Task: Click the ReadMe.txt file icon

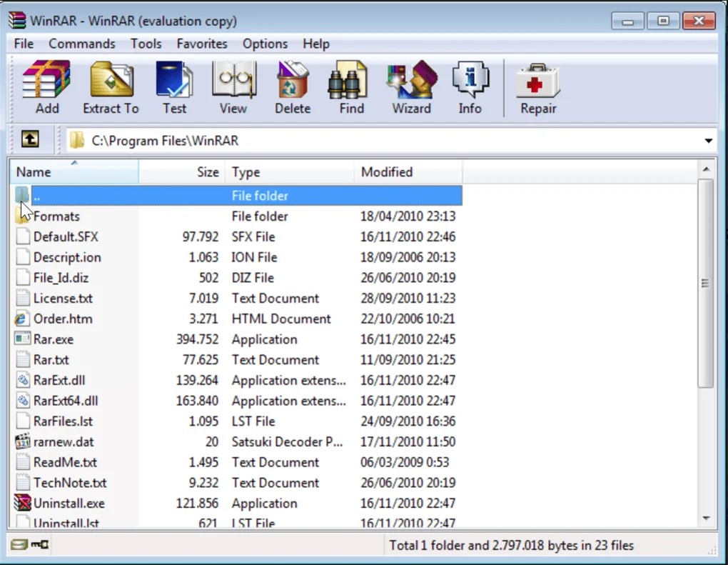Action: click(x=22, y=462)
